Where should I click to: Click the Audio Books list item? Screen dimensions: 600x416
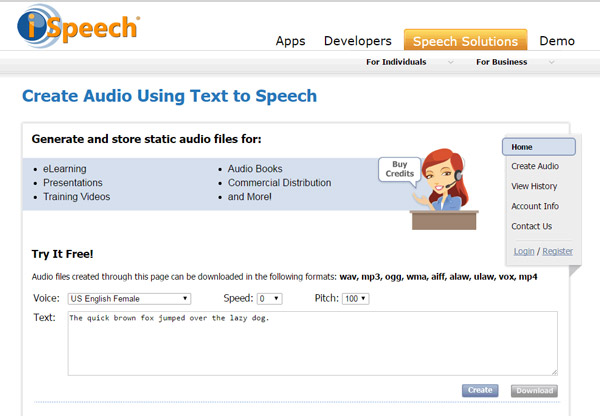tap(255, 169)
